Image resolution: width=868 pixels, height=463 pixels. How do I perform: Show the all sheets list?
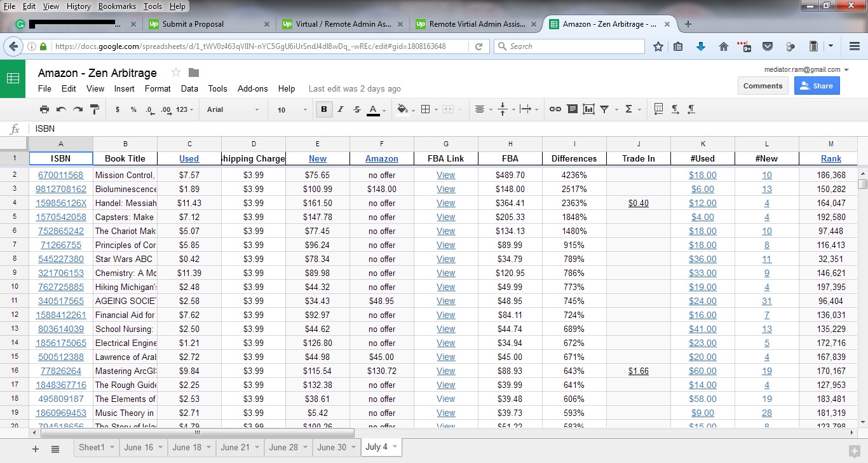(55, 449)
